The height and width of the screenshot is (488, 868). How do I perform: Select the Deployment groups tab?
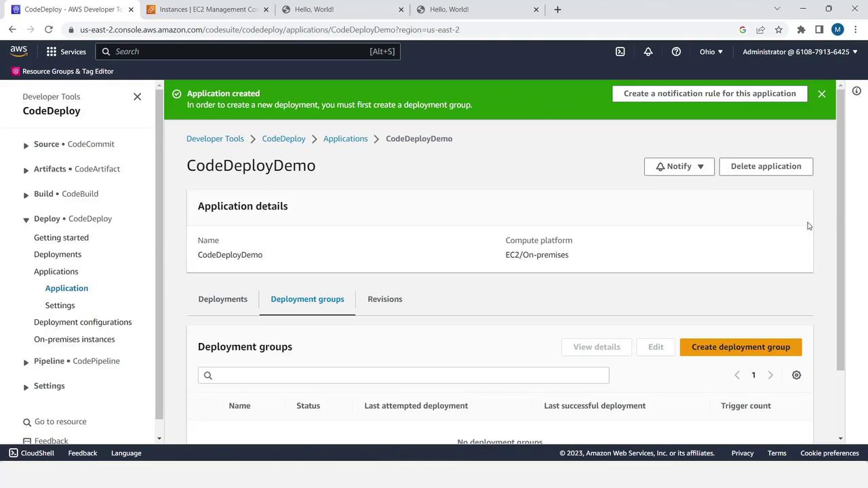click(x=307, y=299)
